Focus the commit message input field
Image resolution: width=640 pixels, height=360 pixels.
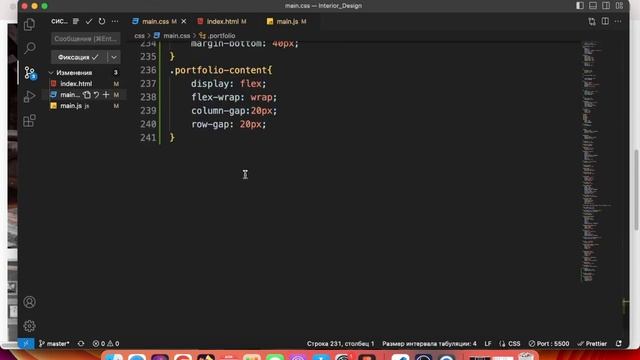86,39
